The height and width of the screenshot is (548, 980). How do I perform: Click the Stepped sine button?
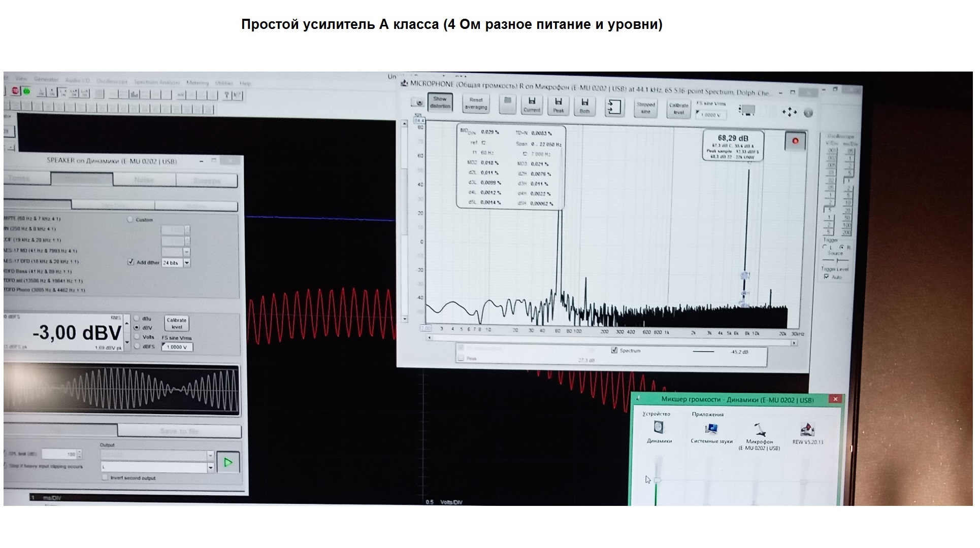[x=646, y=108]
